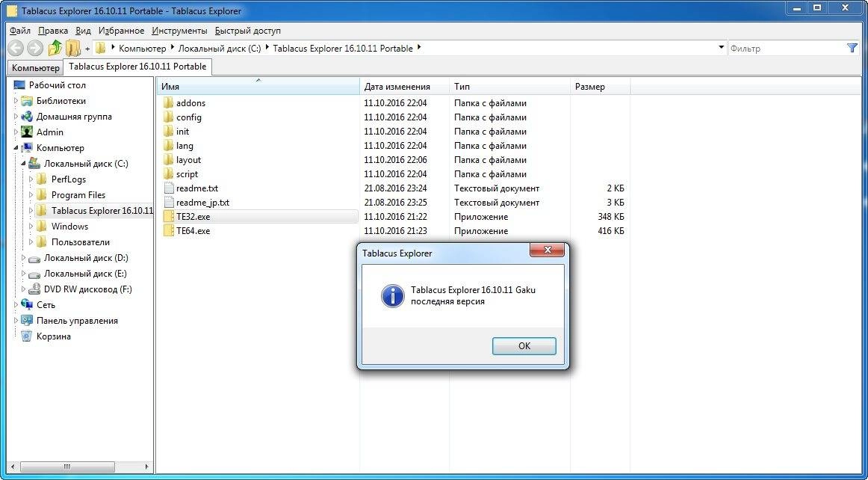Click the folder icon in the address bar

coord(100,48)
